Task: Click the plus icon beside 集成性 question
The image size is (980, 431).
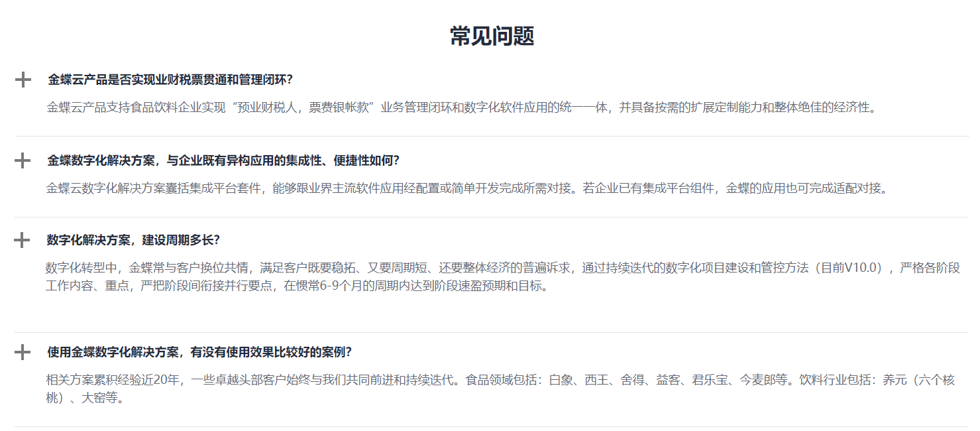Action: click(23, 159)
